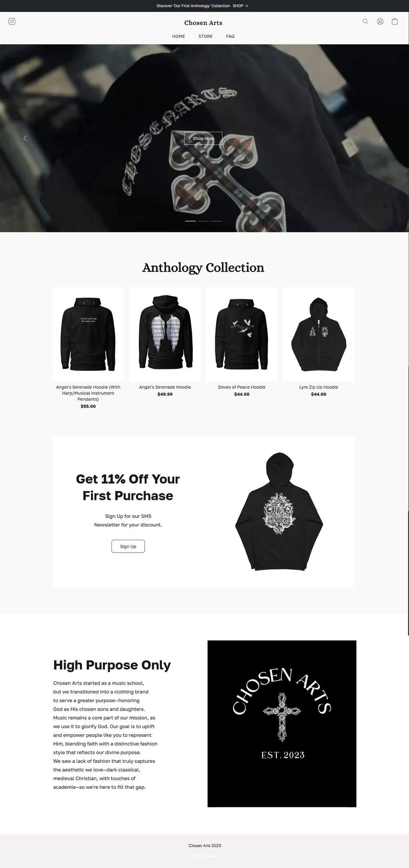Image resolution: width=409 pixels, height=868 pixels.
Task: Advance to next hero slide arrow
Action: [381, 138]
